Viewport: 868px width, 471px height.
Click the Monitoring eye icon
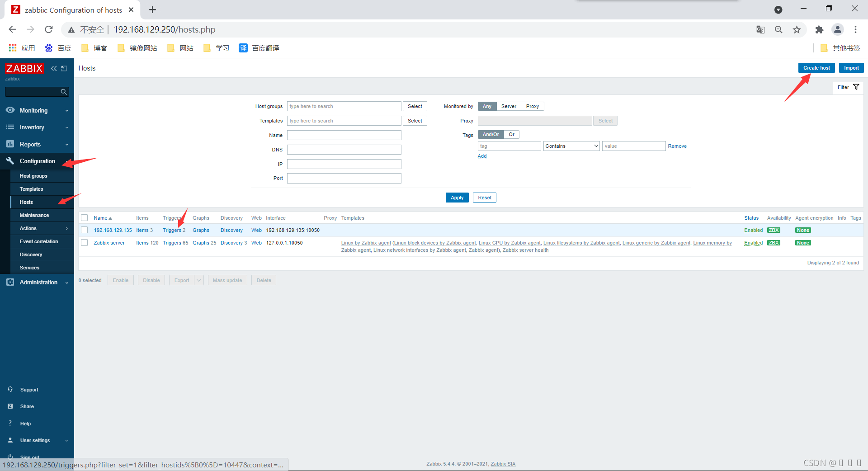point(10,110)
